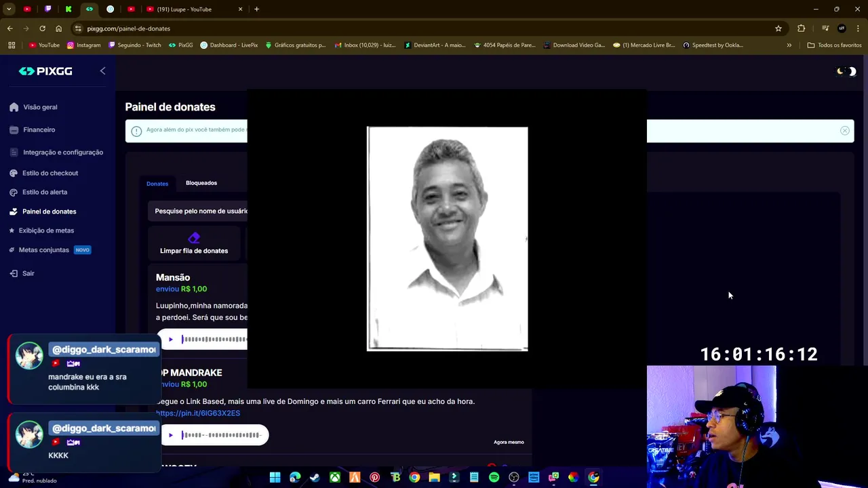Bookmark this page with star icon

click(778, 28)
